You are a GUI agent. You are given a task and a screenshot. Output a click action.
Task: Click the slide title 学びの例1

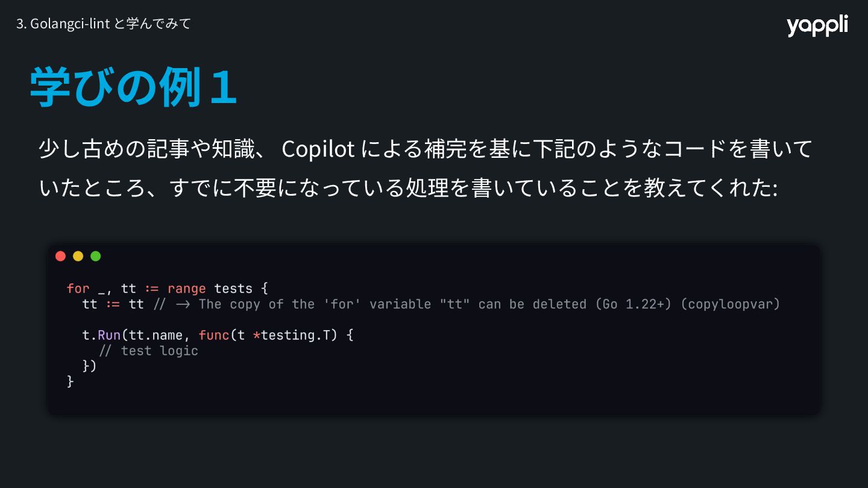tap(133, 88)
